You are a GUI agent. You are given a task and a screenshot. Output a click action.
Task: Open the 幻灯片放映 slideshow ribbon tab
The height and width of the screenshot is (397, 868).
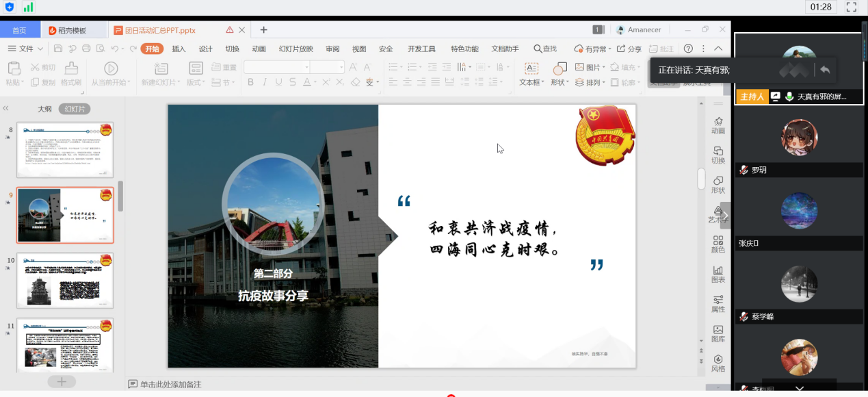click(295, 49)
